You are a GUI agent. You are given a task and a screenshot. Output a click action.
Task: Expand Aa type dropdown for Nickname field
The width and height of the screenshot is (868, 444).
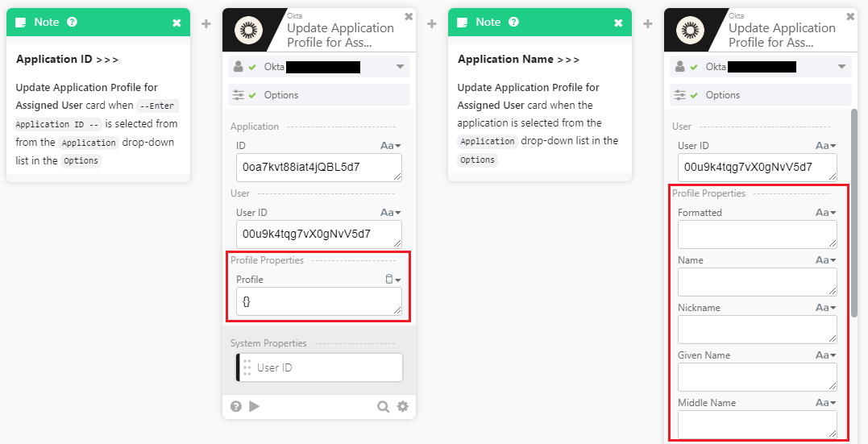pos(826,308)
